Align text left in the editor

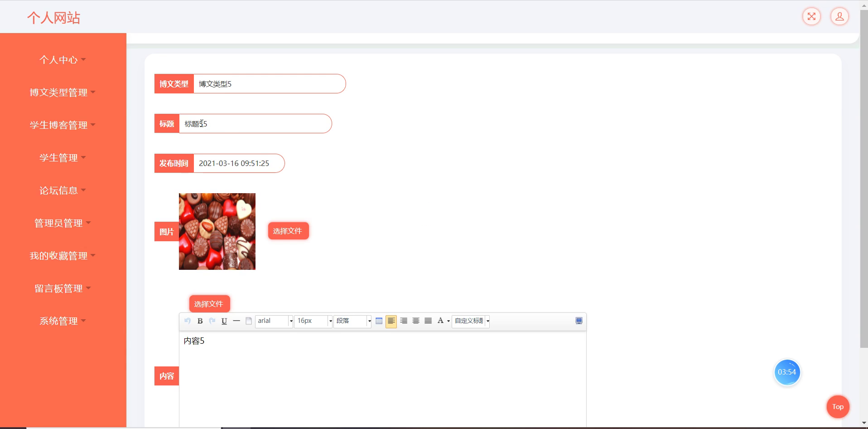click(391, 321)
